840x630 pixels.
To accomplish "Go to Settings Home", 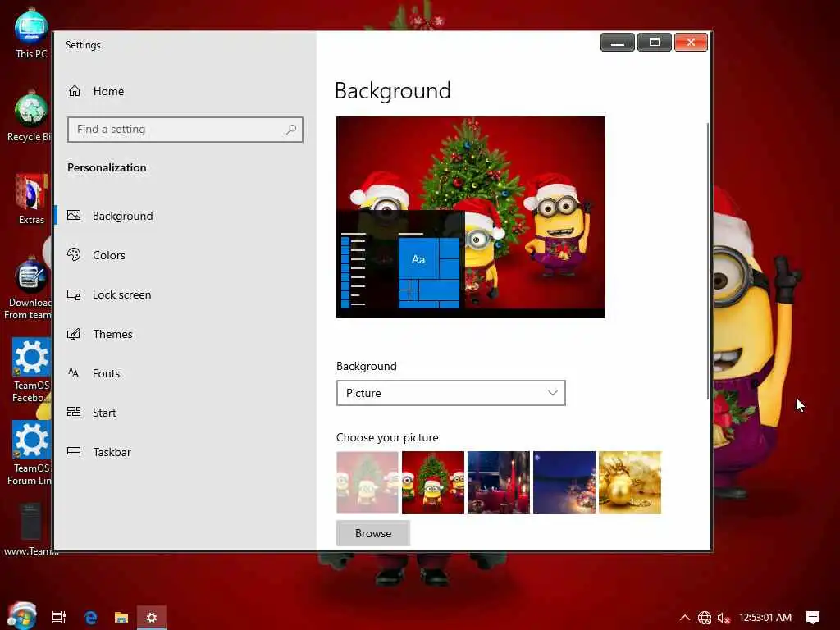I will pyautogui.click(x=108, y=91).
